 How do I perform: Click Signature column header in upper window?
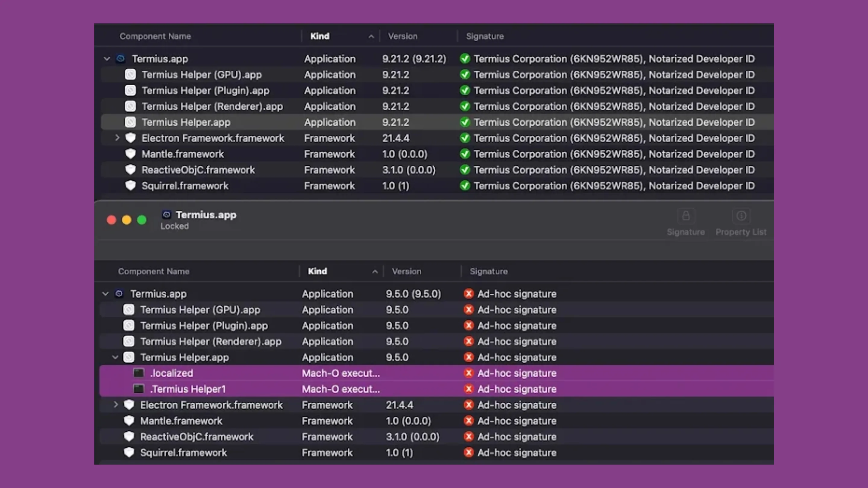(x=485, y=36)
